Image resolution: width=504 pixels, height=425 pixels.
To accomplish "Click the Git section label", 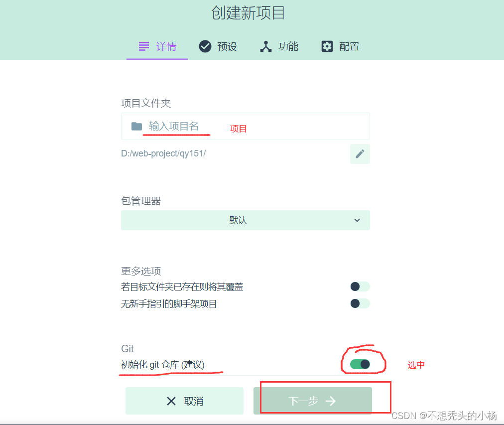I will tap(127, 348).
